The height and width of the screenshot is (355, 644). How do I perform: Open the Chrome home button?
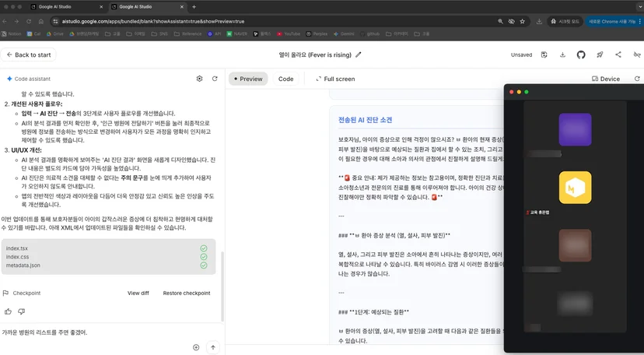point(41,21)
